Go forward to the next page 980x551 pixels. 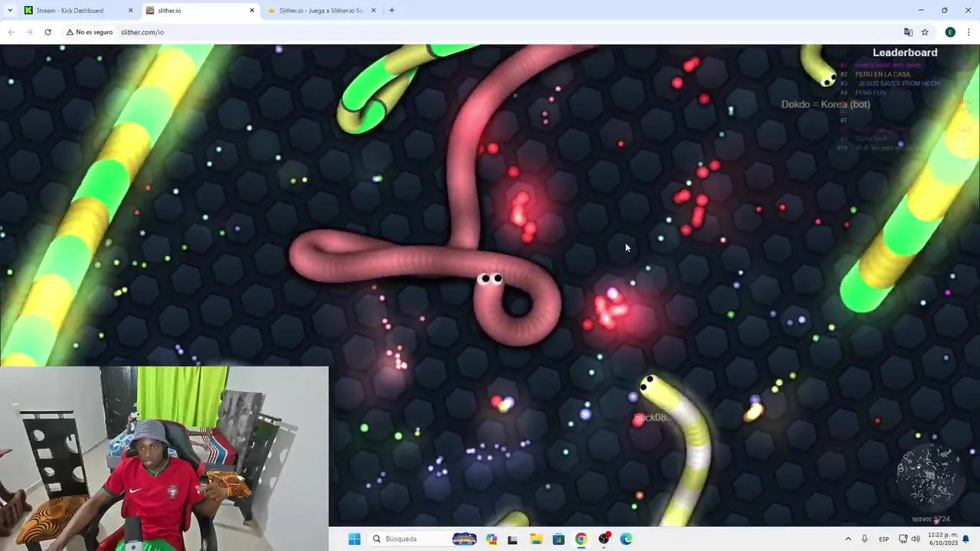pyautogui.click(x=29, y=32)
